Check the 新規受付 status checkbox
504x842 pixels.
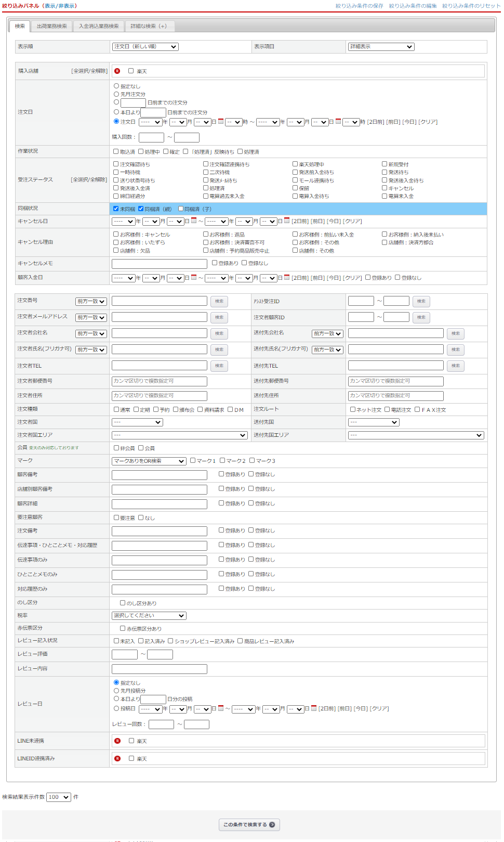(x=384, y=164)
